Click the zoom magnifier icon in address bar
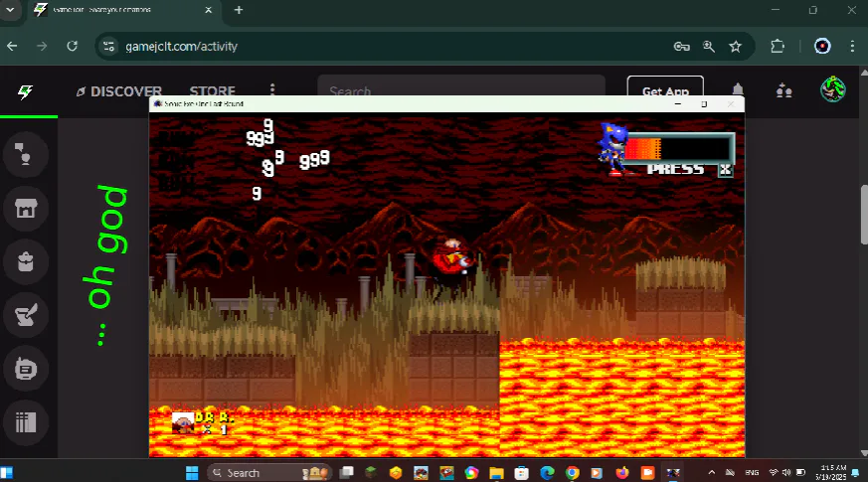The height and width of the screenshot is (482, 868). pos(709,47)
